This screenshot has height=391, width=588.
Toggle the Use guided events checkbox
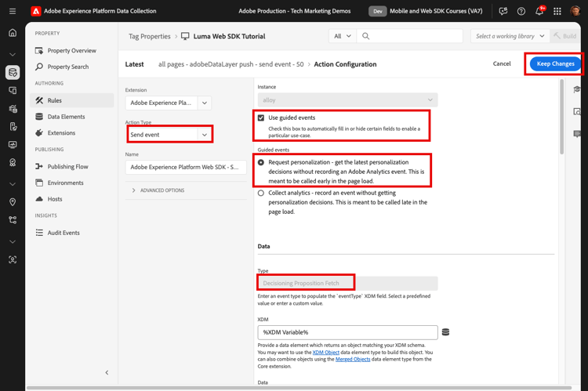point(261,118)
